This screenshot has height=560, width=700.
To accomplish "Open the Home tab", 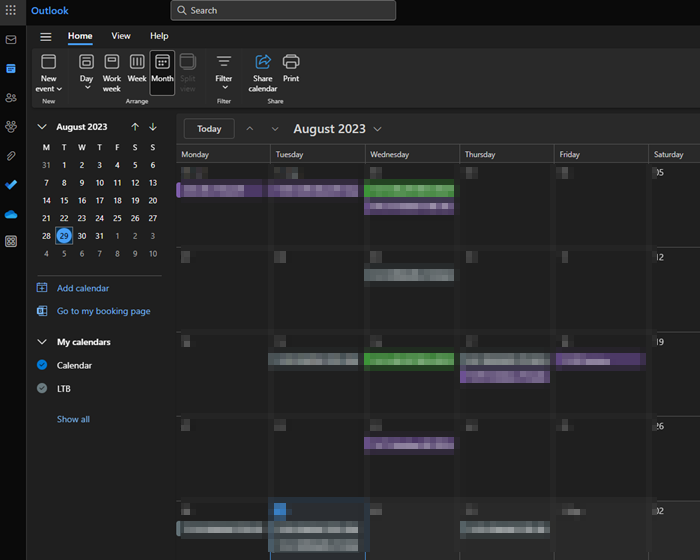I will click(x=80, y=36).
